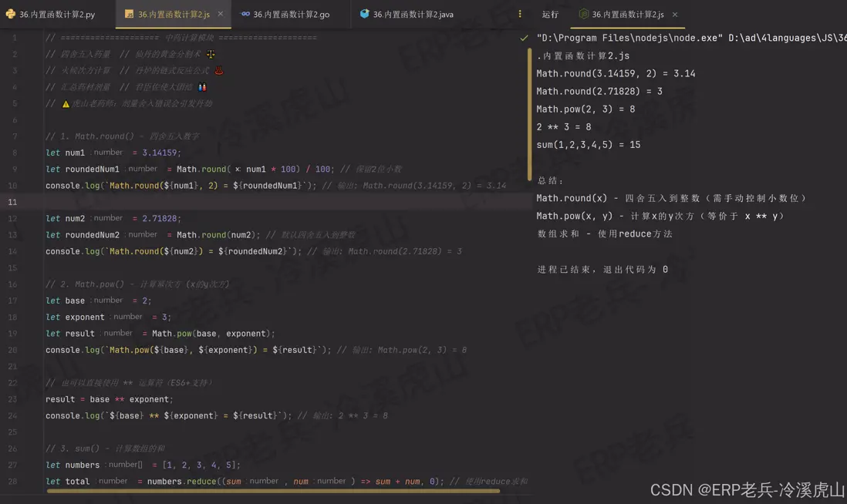The width and height of the screenshot is (847, 504).
Task: Click the green checkmark in run console
Action: (x=524, y=38)
